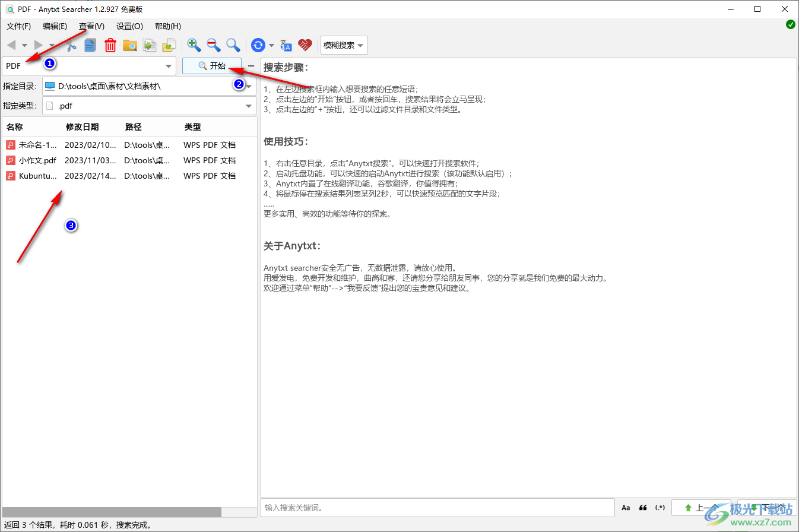
Task: Click the 输入搜索关键词 keyword field
Action: pos(437,508)
